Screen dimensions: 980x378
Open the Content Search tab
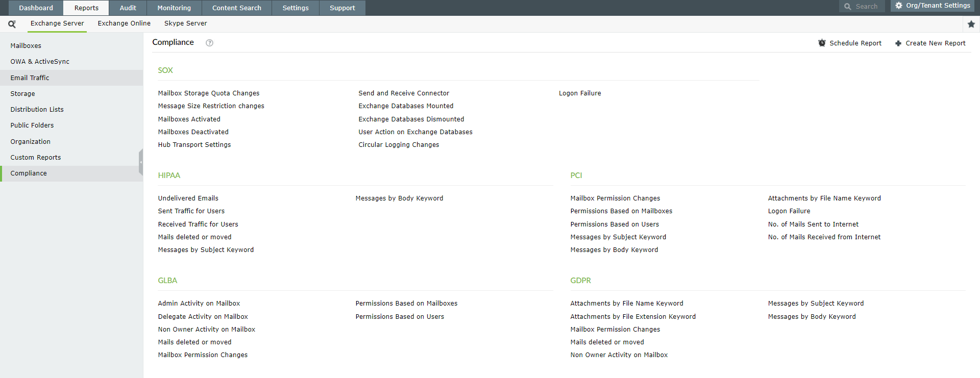click(x=236, y=8)
